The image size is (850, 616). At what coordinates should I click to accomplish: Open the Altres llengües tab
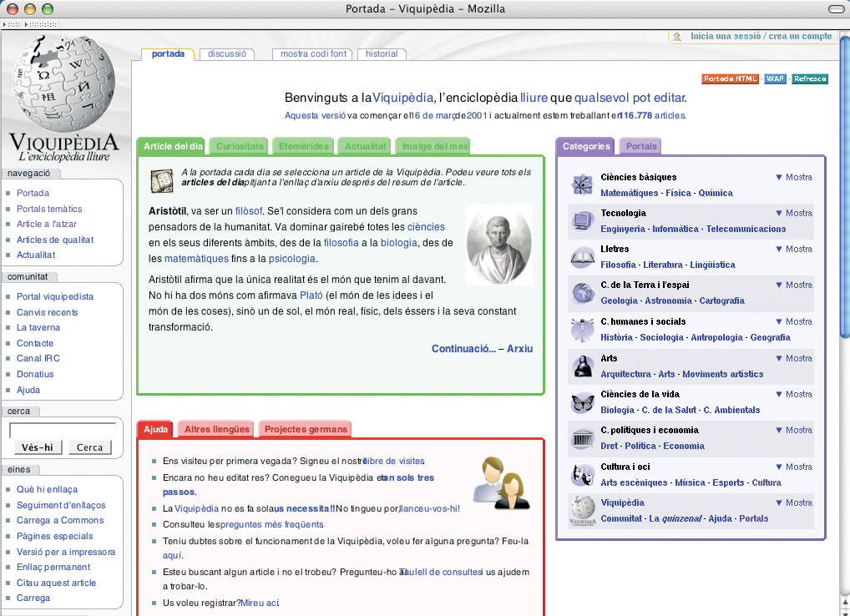[x=217, y=429]
